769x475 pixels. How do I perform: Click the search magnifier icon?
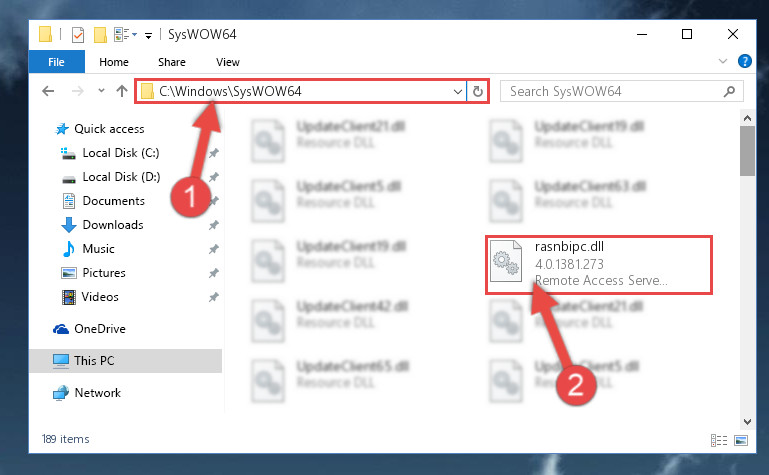coord(729,92)
